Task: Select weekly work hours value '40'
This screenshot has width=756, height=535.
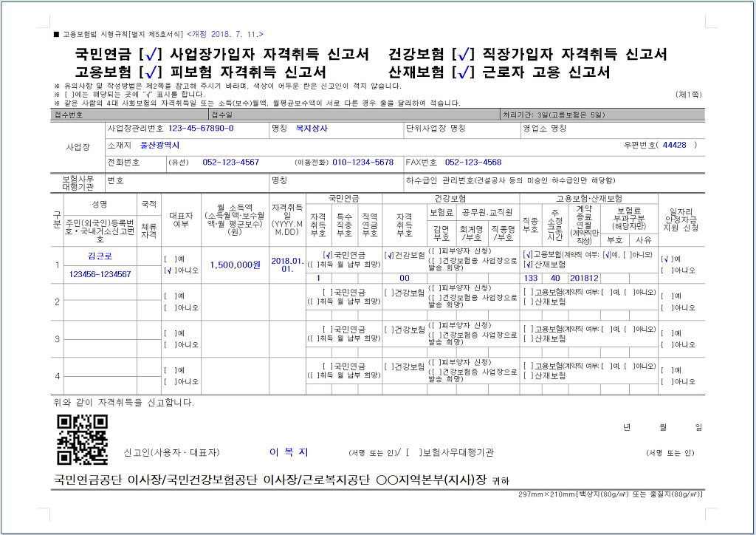Action: (x=555, y=279)
